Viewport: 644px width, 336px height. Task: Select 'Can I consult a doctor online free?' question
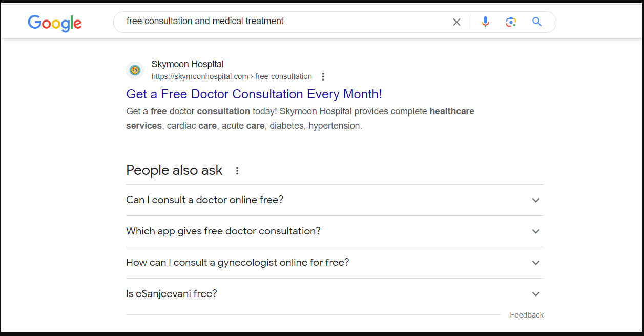(x=204, y=200)
